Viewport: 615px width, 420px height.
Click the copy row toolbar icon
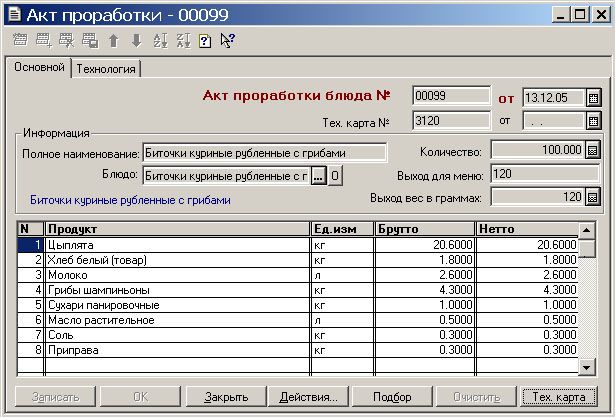coord(90,40)
